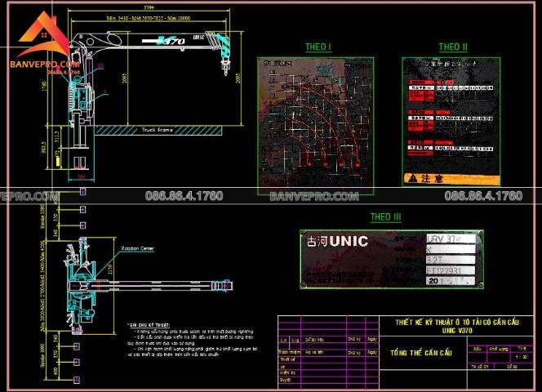Click the sheet name 'TỔNG THỂ CẦN CẨU'
This screenshot has width=542, height=392.
click(421, 353)
